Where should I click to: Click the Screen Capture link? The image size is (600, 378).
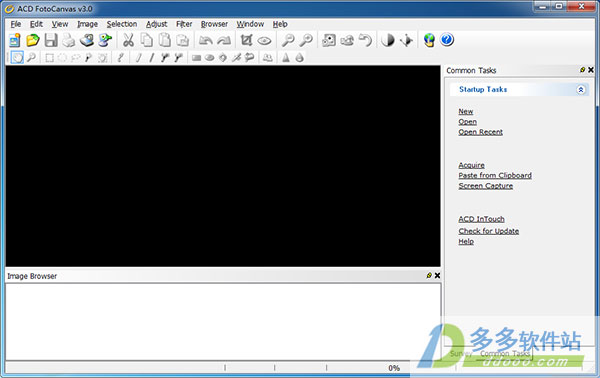486,186
